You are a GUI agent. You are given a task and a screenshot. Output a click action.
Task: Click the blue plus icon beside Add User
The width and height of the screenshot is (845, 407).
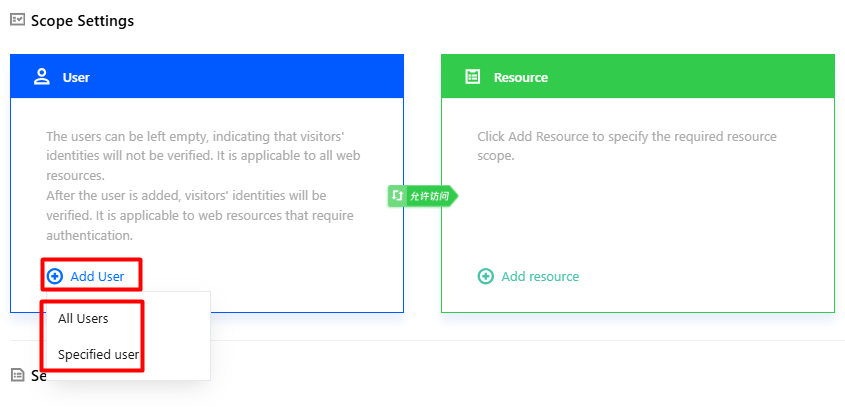click(54, 277)
